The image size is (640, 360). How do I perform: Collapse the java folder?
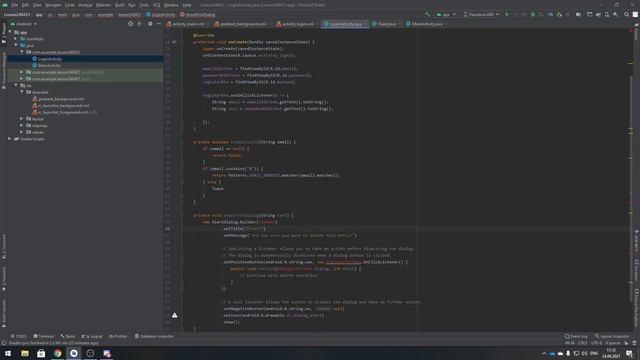click(16, 45)
